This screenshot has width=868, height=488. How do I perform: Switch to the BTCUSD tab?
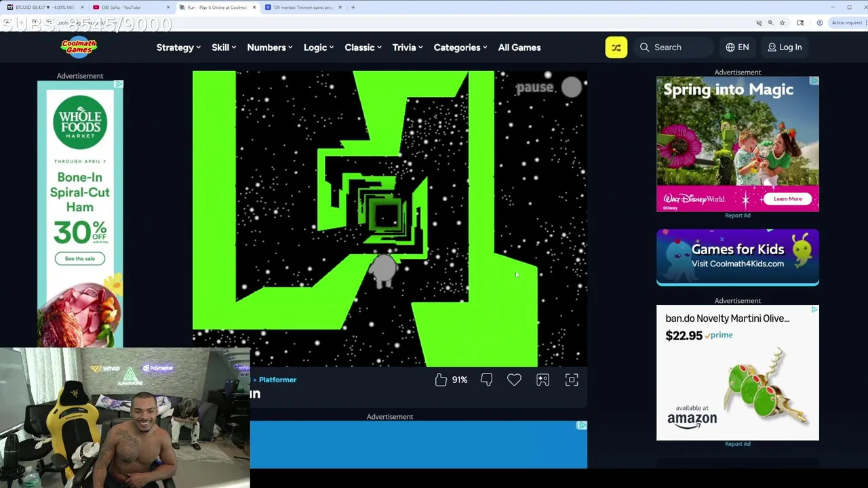pos(44,7)
